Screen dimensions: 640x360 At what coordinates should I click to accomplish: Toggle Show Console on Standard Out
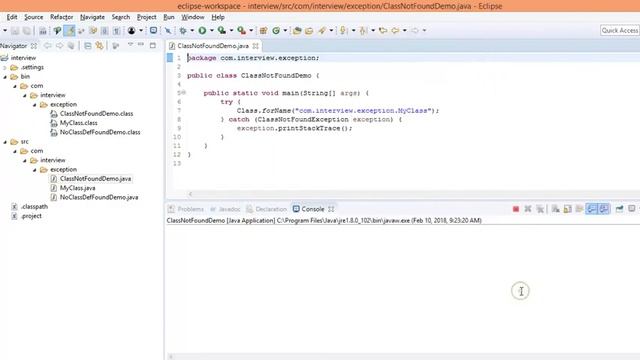coord(591,209)
